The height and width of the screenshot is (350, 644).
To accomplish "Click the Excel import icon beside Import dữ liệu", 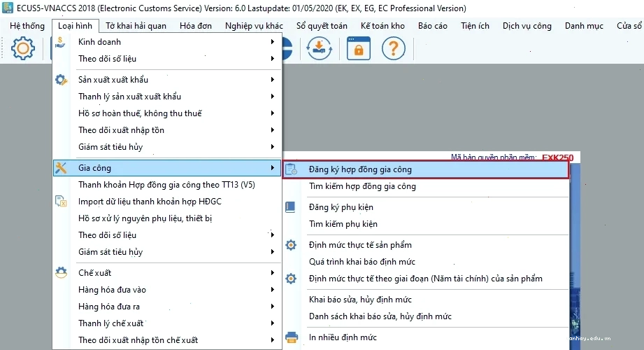I will [61, 202].
